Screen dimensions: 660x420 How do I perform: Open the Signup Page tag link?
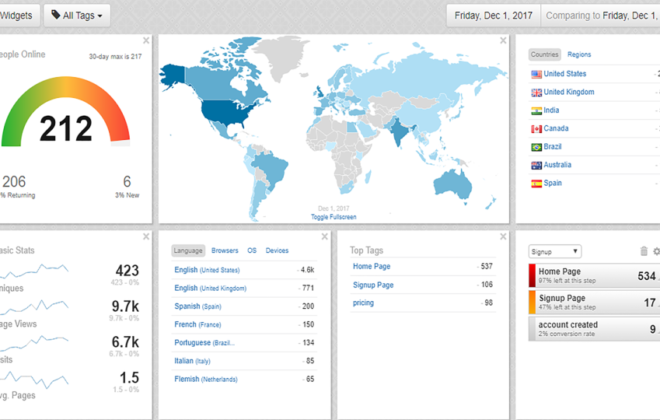click(x=373, y=285)
